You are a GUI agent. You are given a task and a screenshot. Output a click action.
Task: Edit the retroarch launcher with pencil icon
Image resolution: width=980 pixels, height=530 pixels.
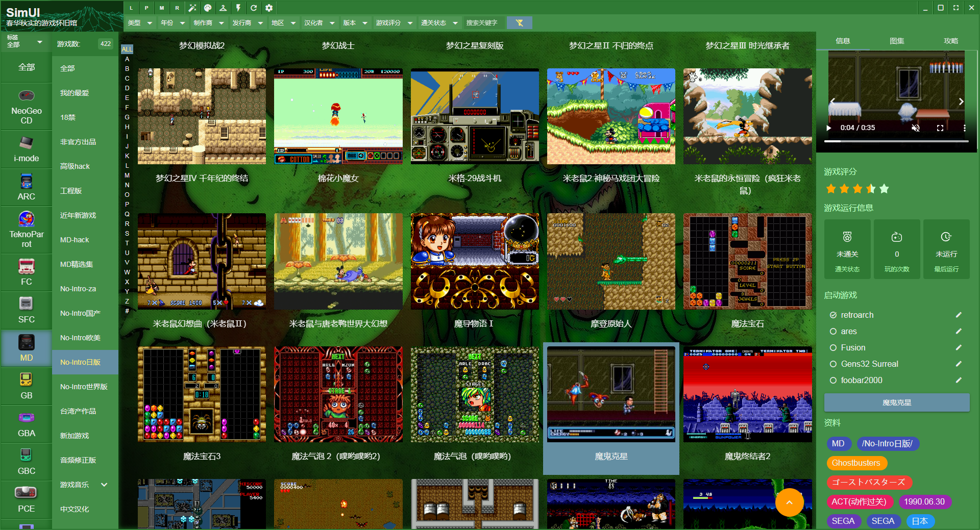[x=959, y=315]
